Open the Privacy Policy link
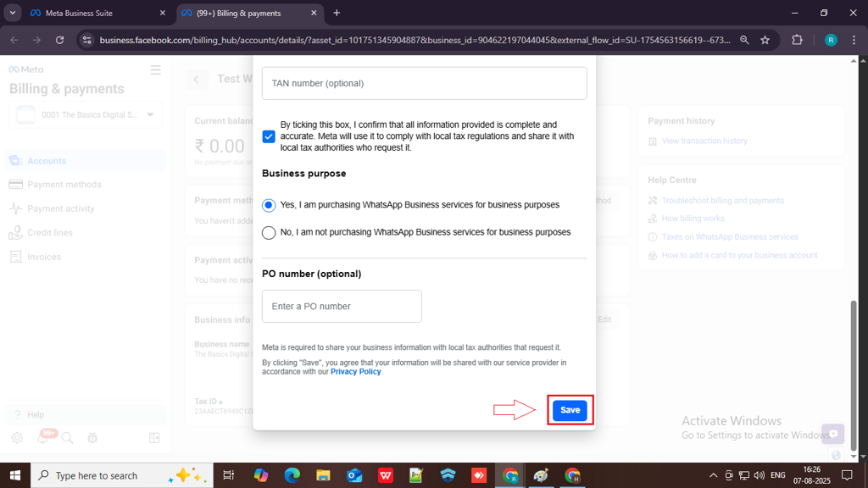The height and width of the screenshot is (488, 868). coord(355,372)
